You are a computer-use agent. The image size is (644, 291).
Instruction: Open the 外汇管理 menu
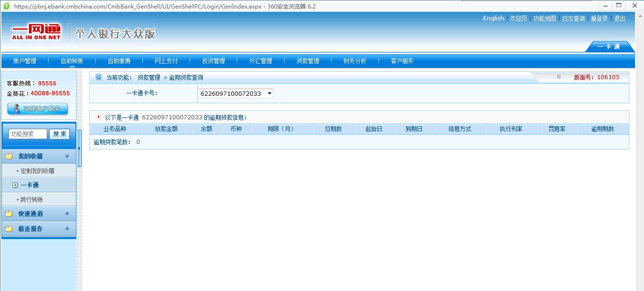[260, 61]
